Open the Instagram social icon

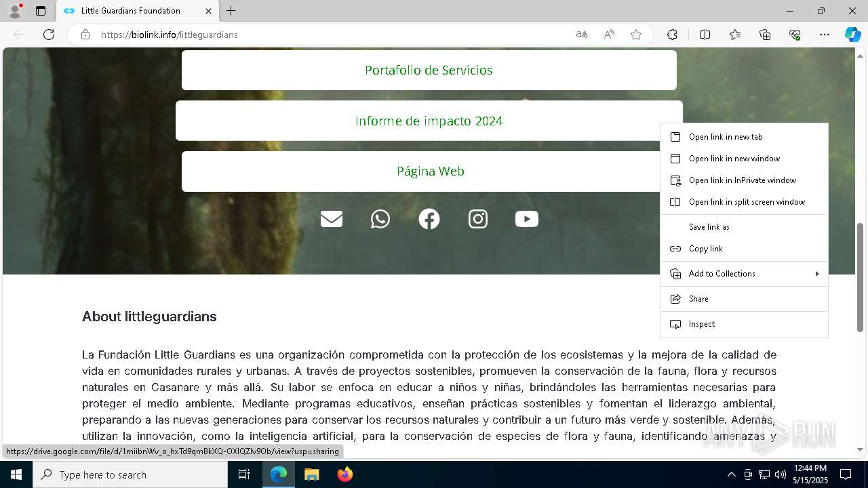coord(478,219)
